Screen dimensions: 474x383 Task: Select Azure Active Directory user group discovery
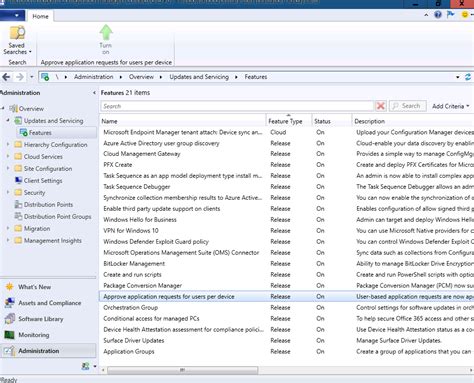point(287,143)
